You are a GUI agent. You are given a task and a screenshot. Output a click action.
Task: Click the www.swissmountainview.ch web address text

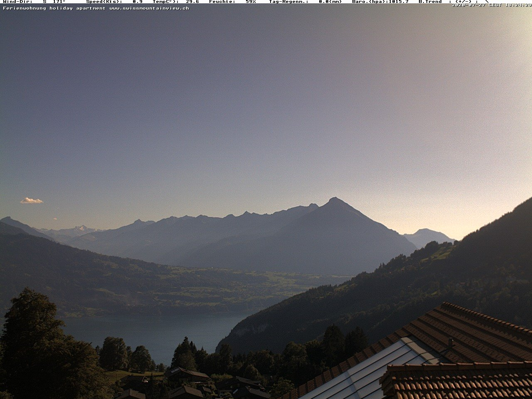(149, 8)
